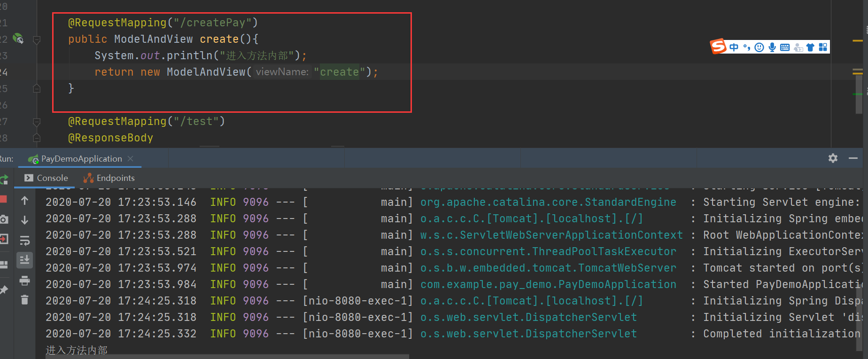Viewport: 868px width, 359px height.
Task: Click the viewName inlay hint in ModelAndView
Action: [x=282, y=72]
